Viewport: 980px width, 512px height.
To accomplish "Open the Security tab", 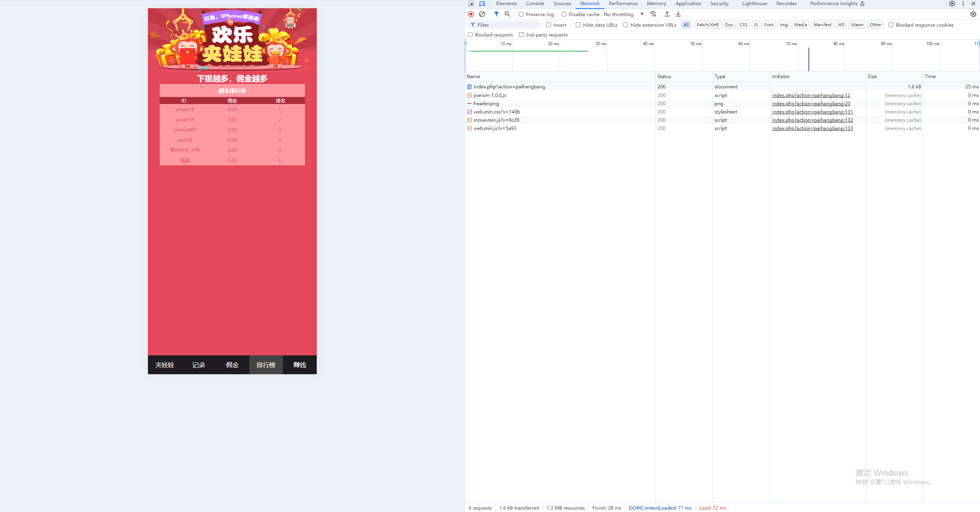I will click(719, 4).
